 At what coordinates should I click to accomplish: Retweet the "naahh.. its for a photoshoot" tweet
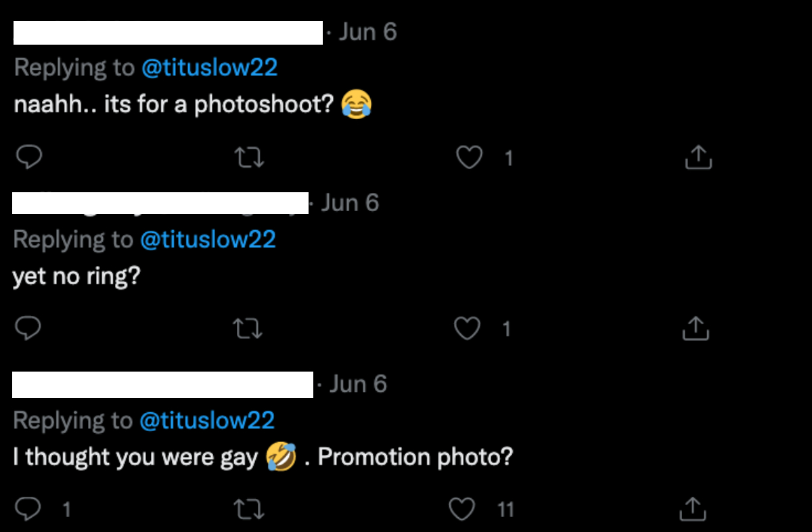coord(248,158)
